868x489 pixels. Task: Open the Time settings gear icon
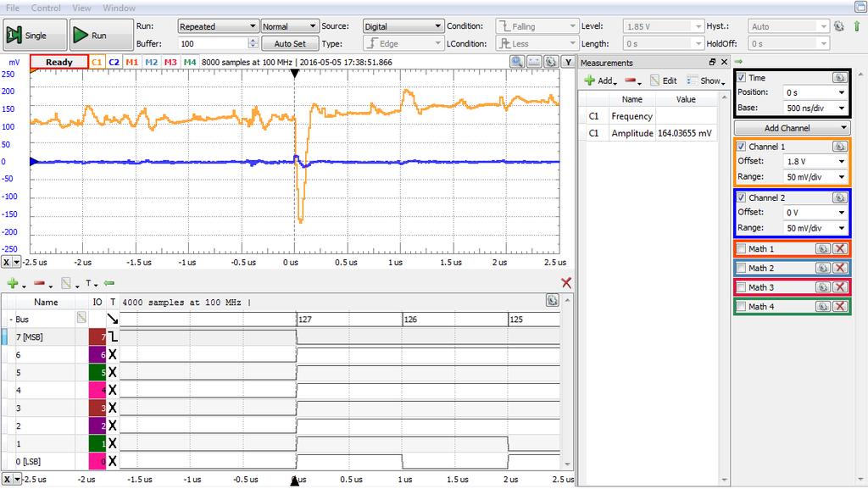coord(840,77)
